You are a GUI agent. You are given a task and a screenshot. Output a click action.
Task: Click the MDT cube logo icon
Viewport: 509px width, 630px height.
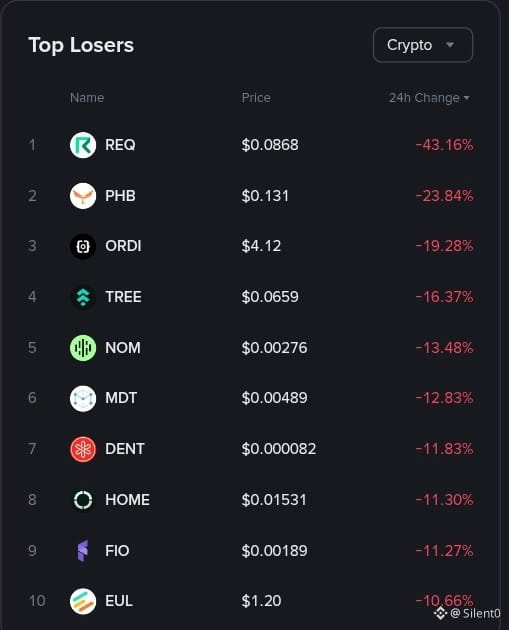pos(83,399)
